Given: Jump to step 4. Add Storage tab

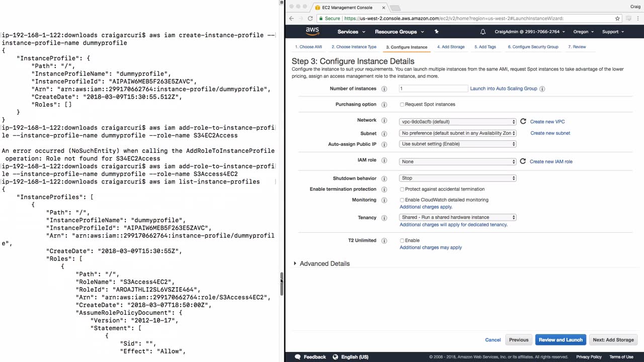Looking at the screenshot, I should (451, 47).
